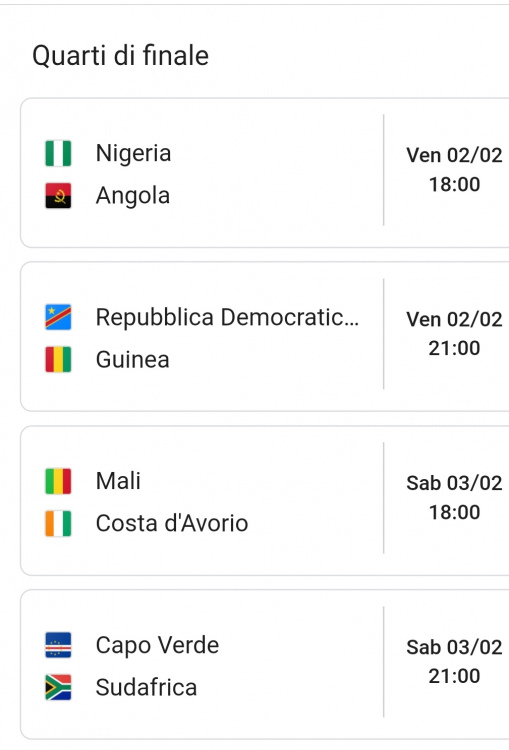Viewport: 509px width, 750px height.
Task: Open the Mali team name
Action: [118, 481]
